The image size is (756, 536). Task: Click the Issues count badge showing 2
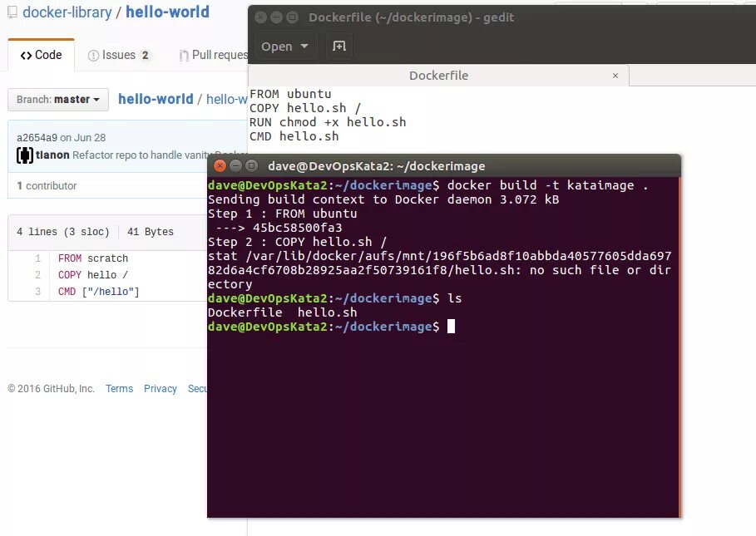[x=145, y=56]
